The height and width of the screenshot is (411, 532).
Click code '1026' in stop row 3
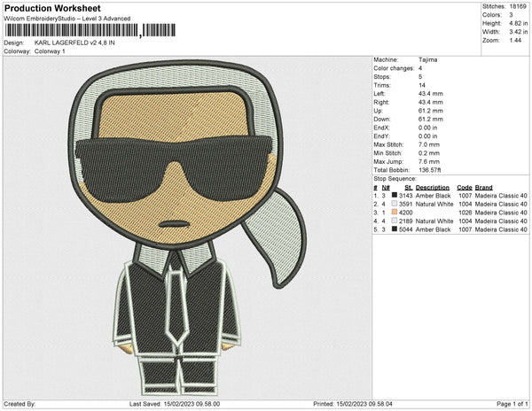coord(465,213)
